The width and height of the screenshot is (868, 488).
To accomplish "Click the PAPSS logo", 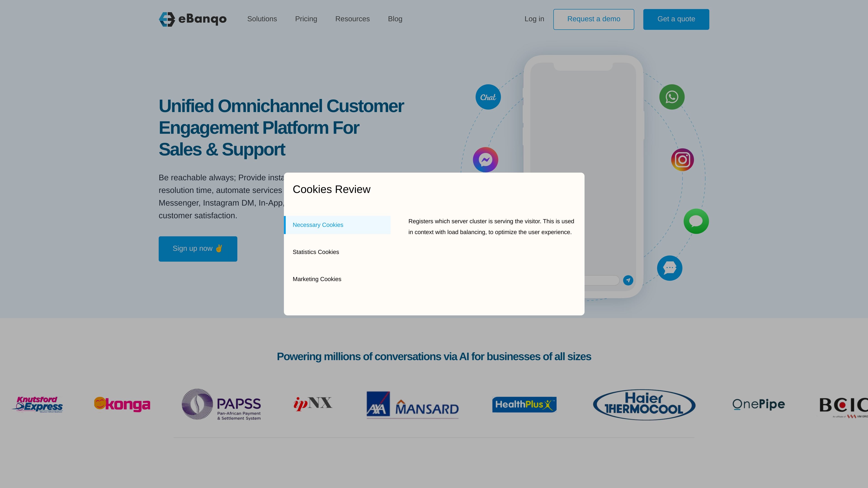I will (221, 404).
